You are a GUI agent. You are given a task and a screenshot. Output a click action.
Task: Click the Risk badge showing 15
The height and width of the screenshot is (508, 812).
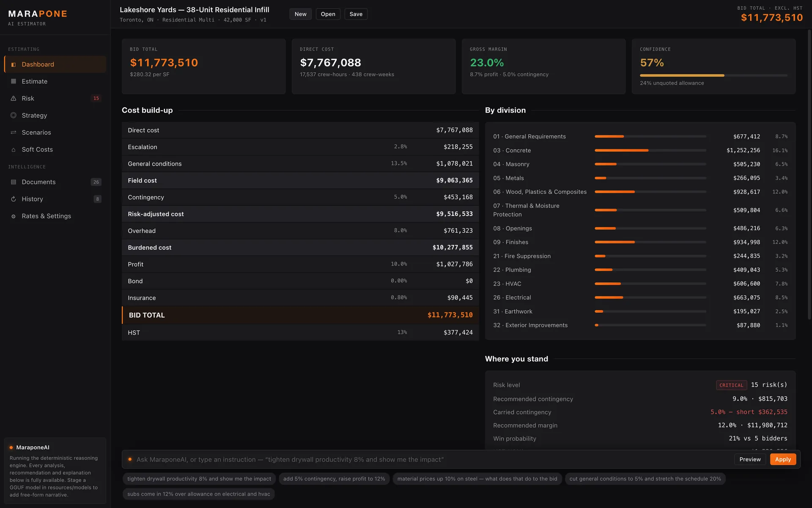click(x=96, y=98)
